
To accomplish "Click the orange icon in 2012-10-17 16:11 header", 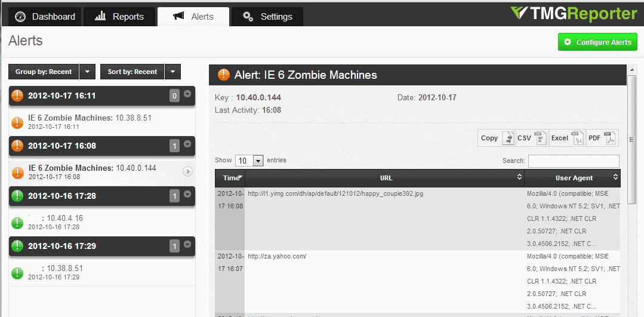I will (17, 96).
